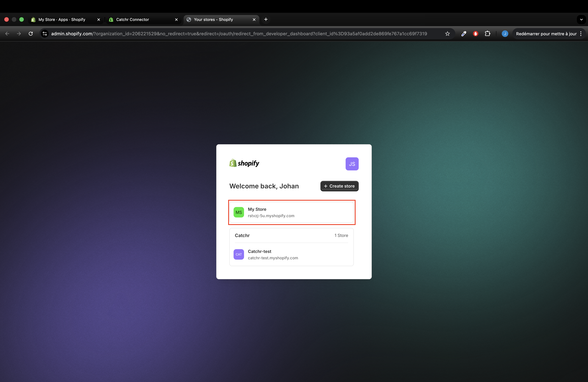The width and height of the screenshot is (588, 382).
Task: Click the eyedropper extension icon
Action: 464,34
